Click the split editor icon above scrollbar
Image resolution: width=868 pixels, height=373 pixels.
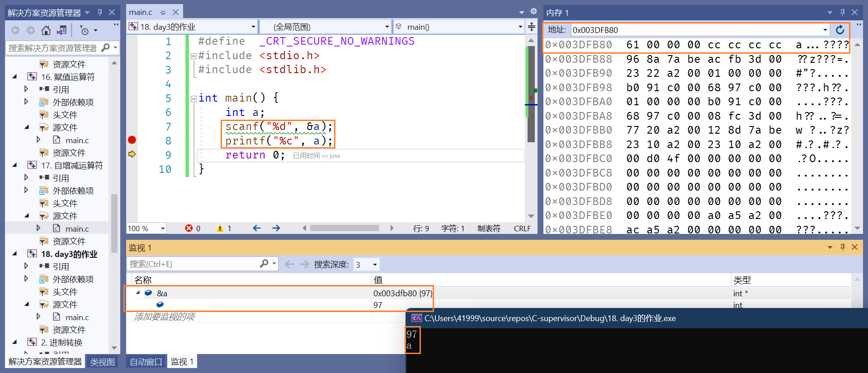[x=532, y=27]
